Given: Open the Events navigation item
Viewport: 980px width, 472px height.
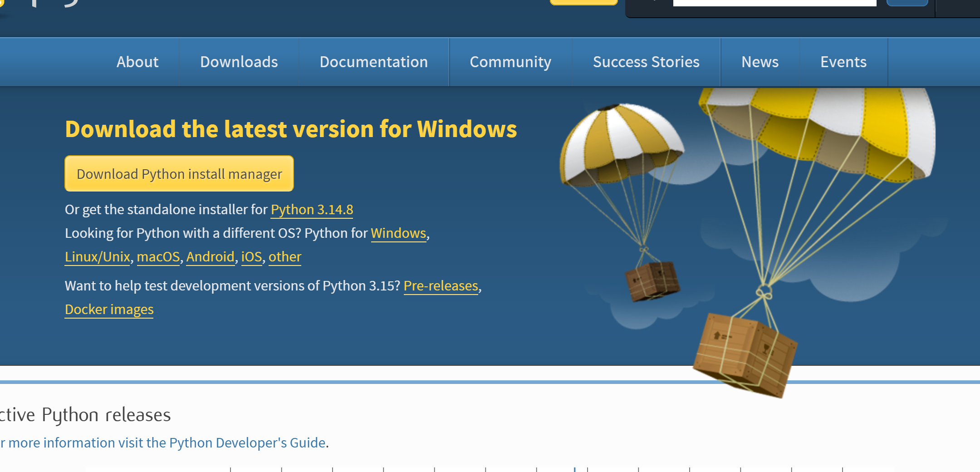Looking at the screenshot, I should (843, 62).
